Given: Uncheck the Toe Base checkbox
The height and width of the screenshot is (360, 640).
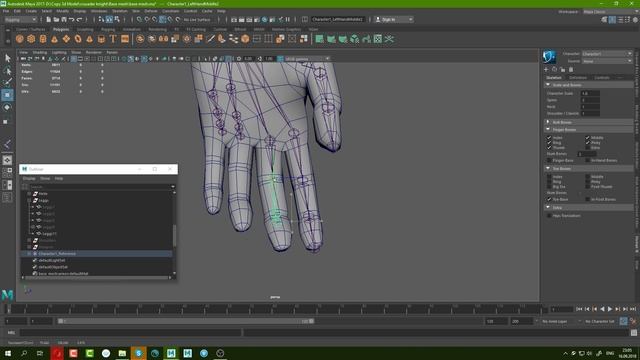Looking at the screenshot, I should (549, 199).
